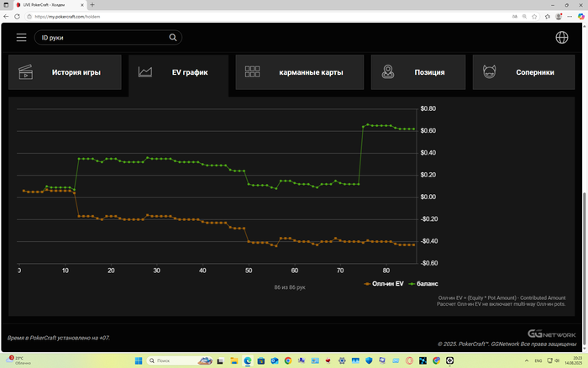588x368 pixels.
Task: Go to the "Позиция" tab
Action: pos(418,72)
